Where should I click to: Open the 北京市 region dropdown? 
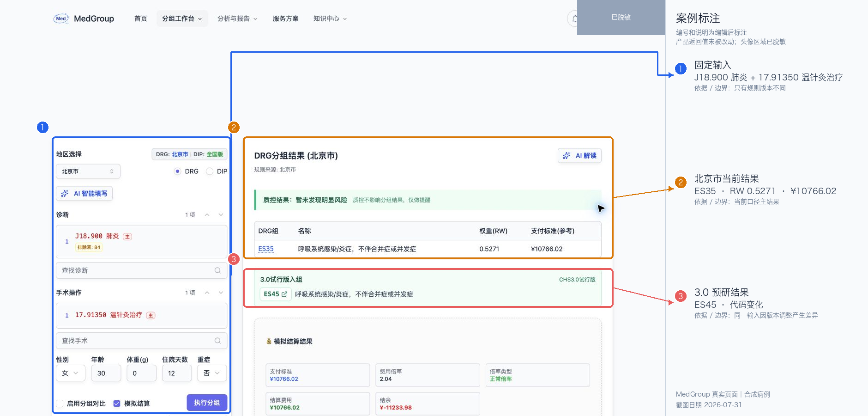(88, 171)
